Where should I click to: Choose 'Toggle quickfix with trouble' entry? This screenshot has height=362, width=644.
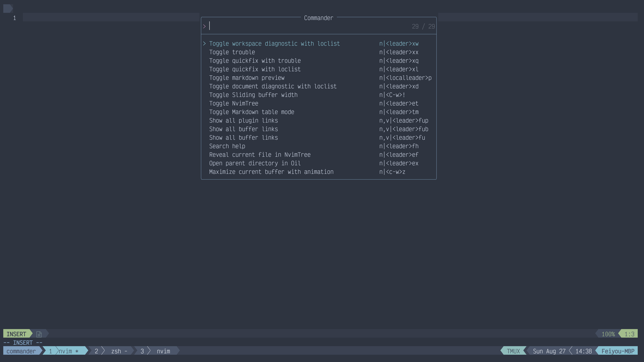[x=319, y=61]
